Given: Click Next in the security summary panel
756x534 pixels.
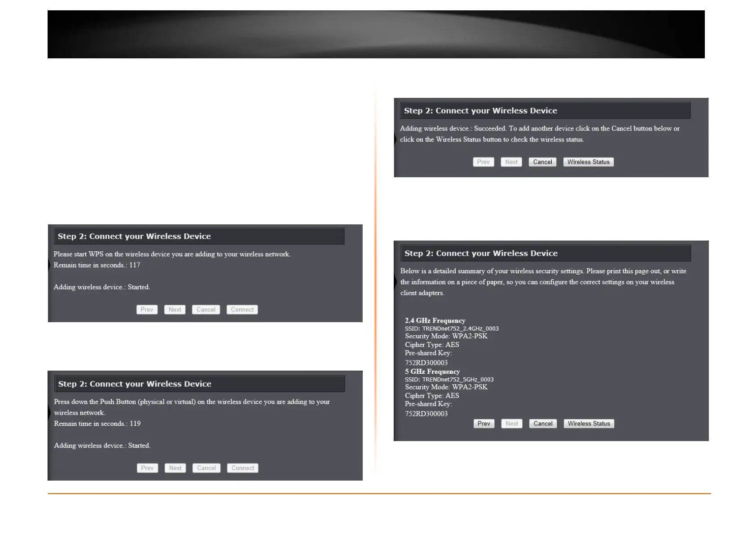Looking at the screenshot, I should [512, 424].
